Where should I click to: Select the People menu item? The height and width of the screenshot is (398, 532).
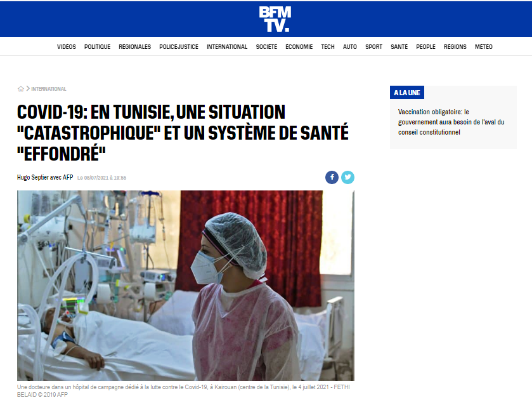coord(426,47)
